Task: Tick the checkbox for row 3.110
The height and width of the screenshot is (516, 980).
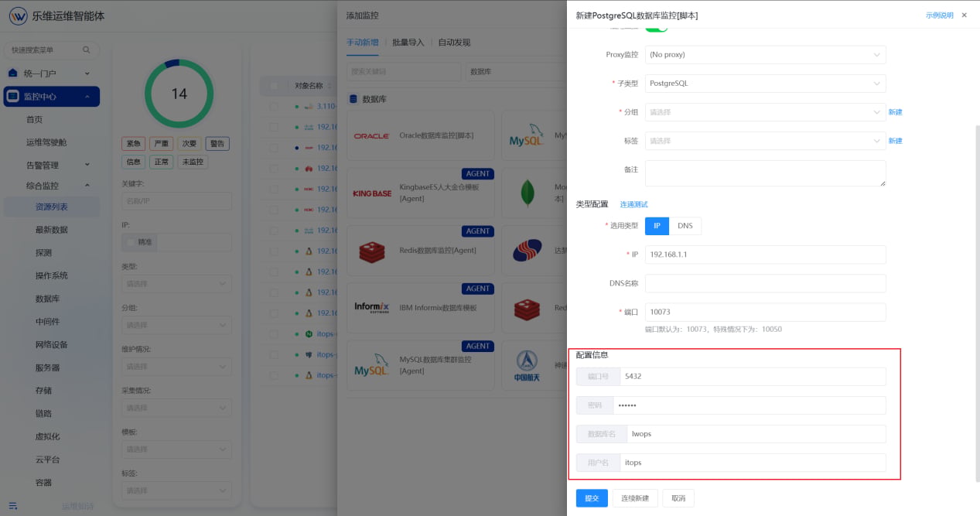Action: click(274, 106)
